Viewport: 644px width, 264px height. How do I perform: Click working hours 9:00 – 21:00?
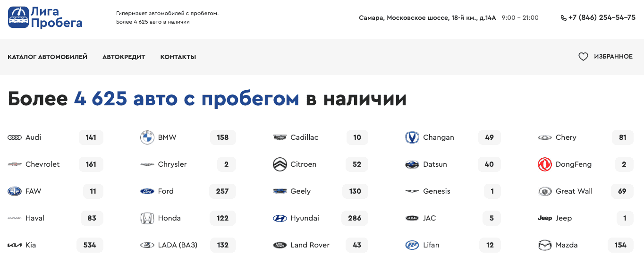pos(520,18)
